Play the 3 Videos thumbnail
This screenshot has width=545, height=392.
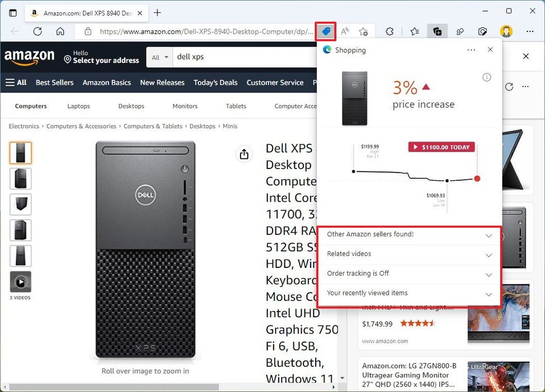coord(20,282)
